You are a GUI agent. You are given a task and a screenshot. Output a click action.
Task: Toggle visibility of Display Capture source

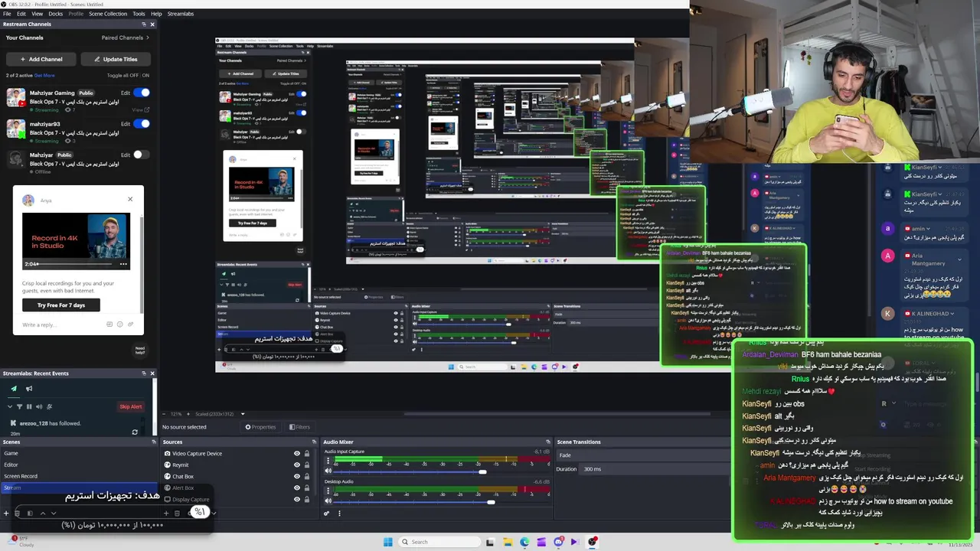click(x=297, y=499)
